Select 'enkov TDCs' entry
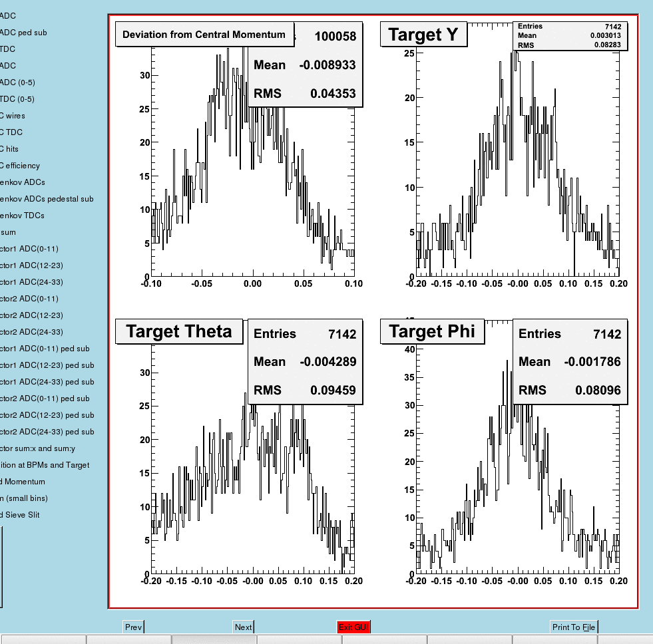Screen dimensions: 653x644 (x=22, y=216)
